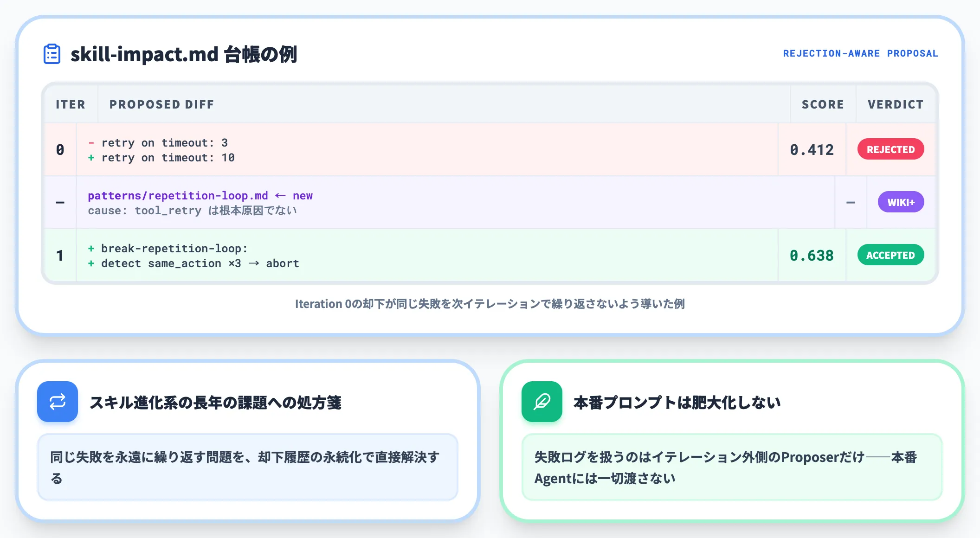Click the heading 'スキル進化系の長年の課題への処方箋'
This screenshot has height=538, width=980.
(x=215, y=402)
